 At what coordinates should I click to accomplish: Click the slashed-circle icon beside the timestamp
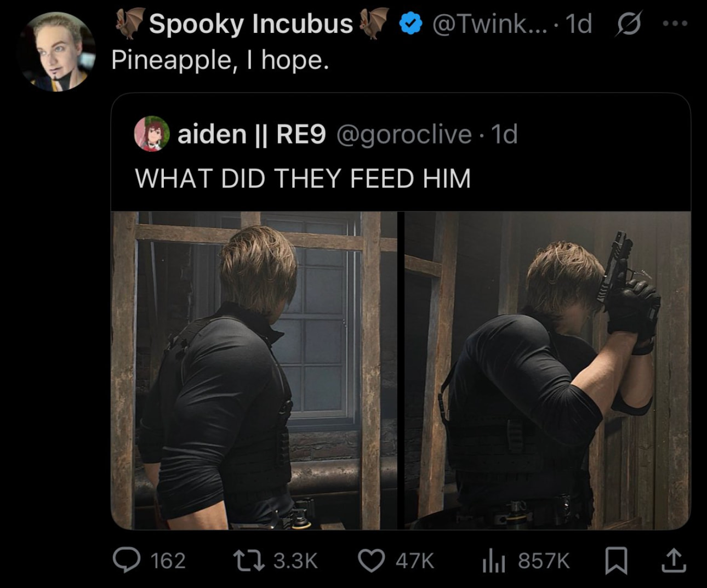click(x=629, y=25)
